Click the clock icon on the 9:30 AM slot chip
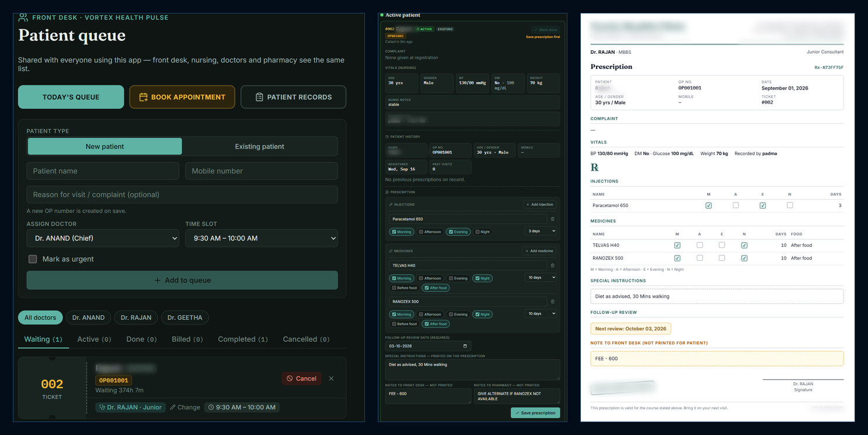 point(211,407)
